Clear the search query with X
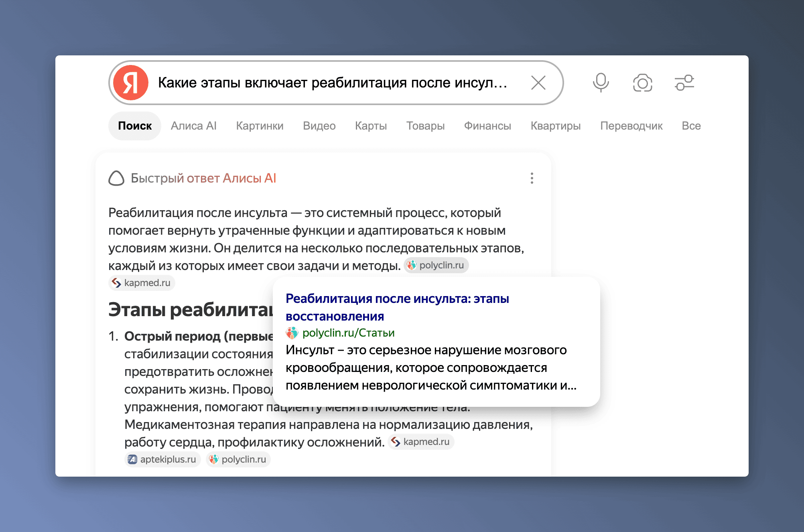The height and width of the screenshot is (532, 804). coord(538,83)
